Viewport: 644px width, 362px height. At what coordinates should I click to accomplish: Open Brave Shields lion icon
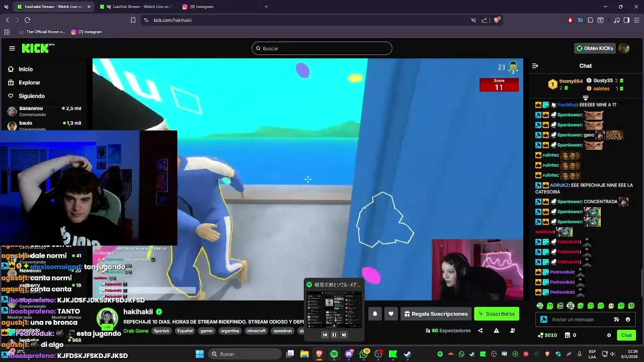(x=497, y=20)
